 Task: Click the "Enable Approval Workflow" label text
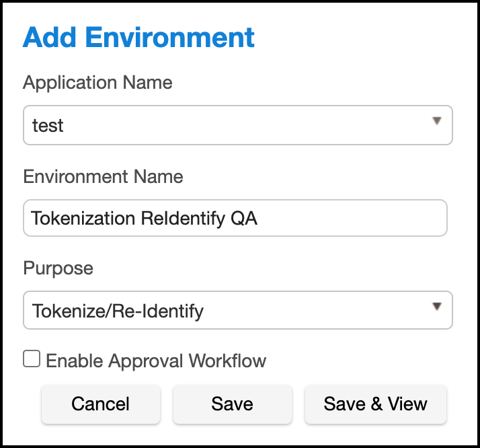(x=156, y=361)
